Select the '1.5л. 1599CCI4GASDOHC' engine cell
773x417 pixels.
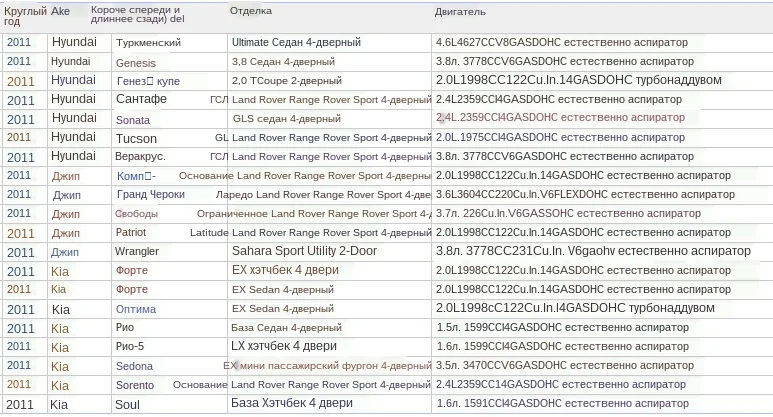click(563, 327)
